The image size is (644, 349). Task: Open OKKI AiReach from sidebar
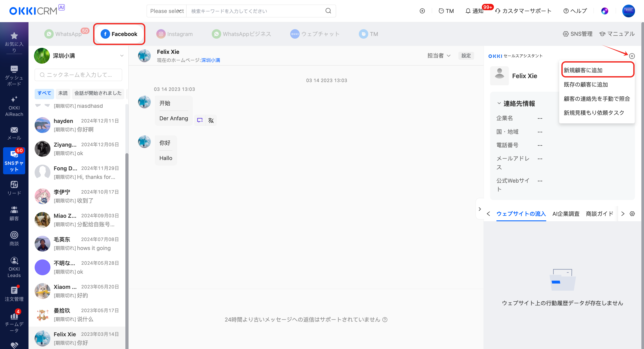click(x=14, y=106)
